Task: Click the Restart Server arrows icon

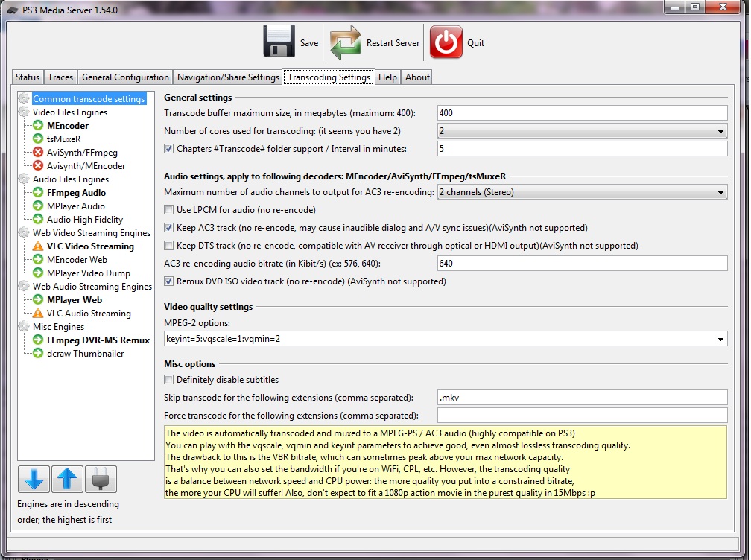Action: (346, 42)
